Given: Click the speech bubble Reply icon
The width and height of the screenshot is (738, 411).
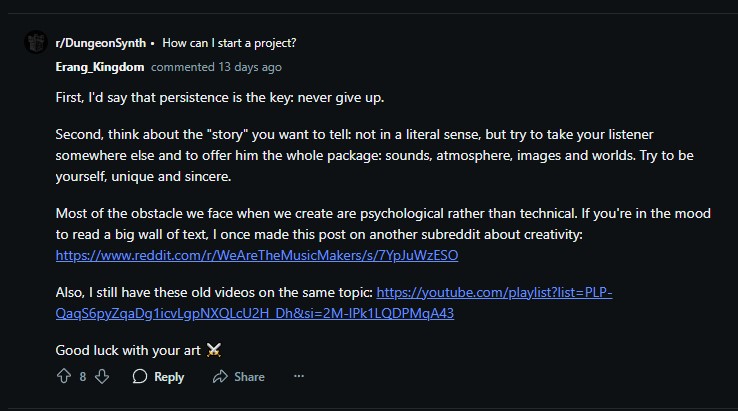Looking at the screenshot, I should coord(140,377).
